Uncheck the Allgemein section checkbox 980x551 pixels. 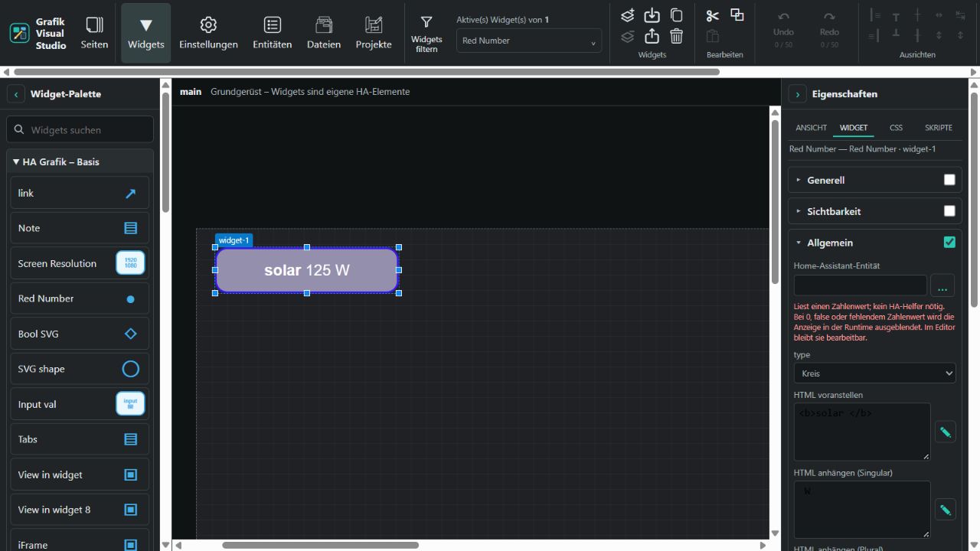click(949, 243)
